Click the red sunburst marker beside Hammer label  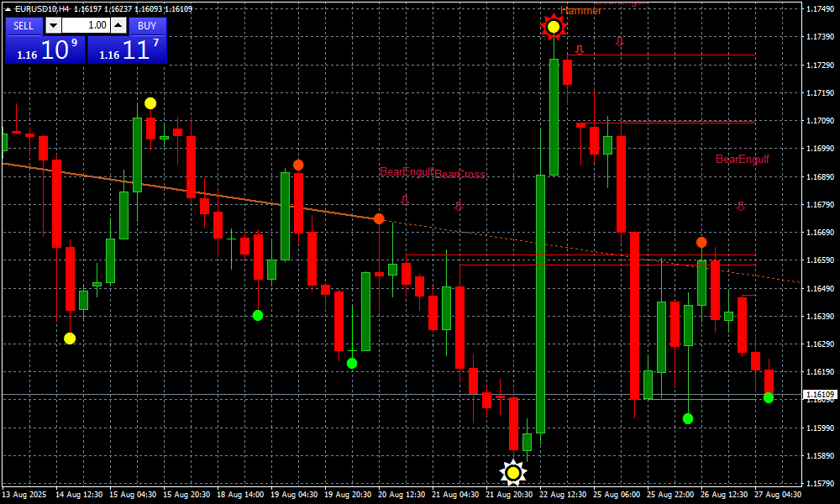pos(554,28)
